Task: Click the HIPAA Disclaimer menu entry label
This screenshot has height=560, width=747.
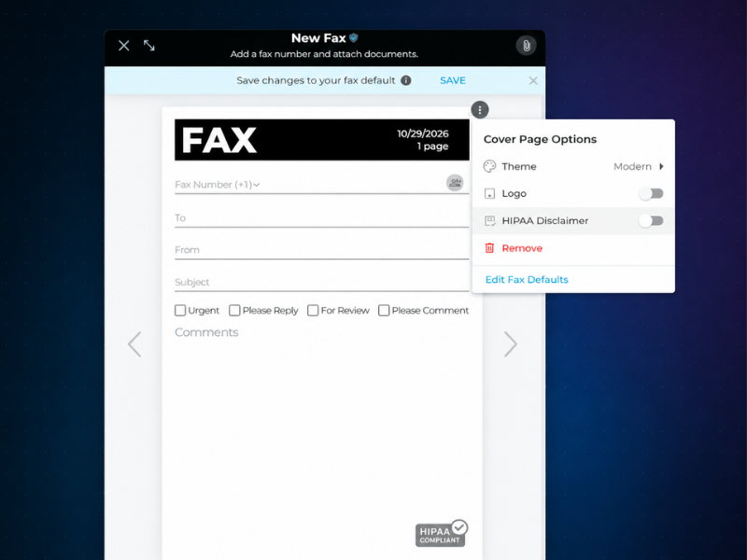Action: tap(545, 221)
